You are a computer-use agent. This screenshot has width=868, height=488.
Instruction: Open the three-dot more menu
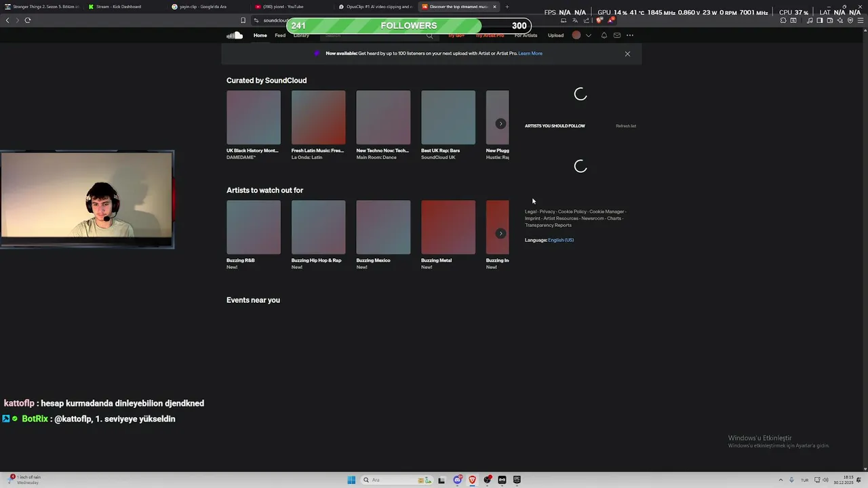pyautogui.click(x=630, y=35)
